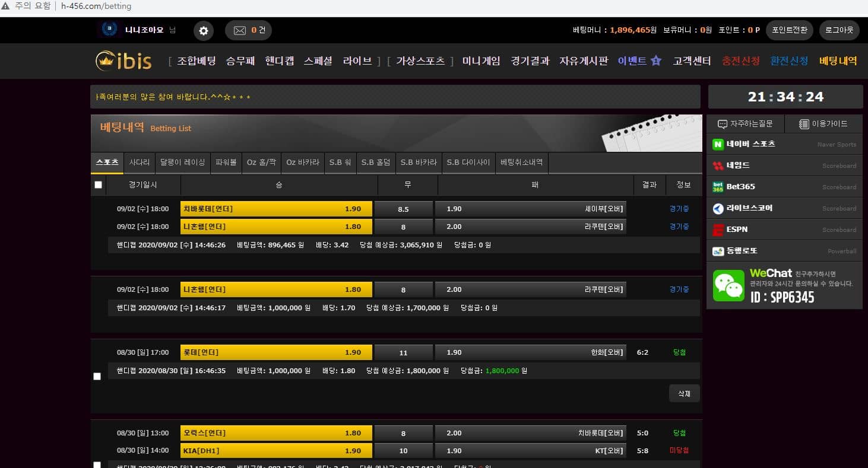Go to 미니게임 page
This screenshot has height=468, width=868.
tap(481, 61)
